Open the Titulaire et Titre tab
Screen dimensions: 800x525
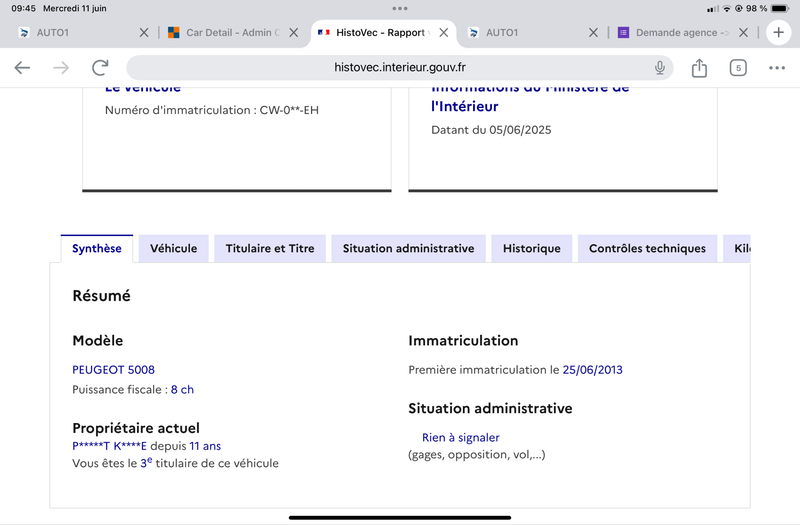(270, 248)
